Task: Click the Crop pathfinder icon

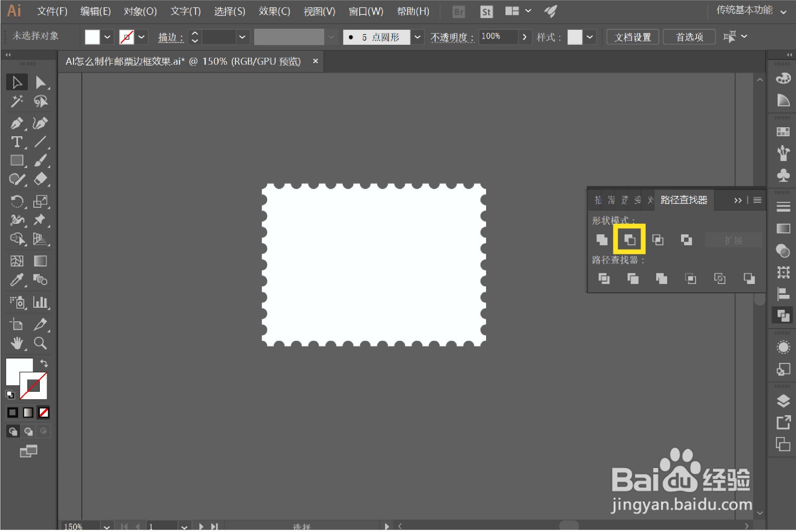Action: tap(691, 278)
